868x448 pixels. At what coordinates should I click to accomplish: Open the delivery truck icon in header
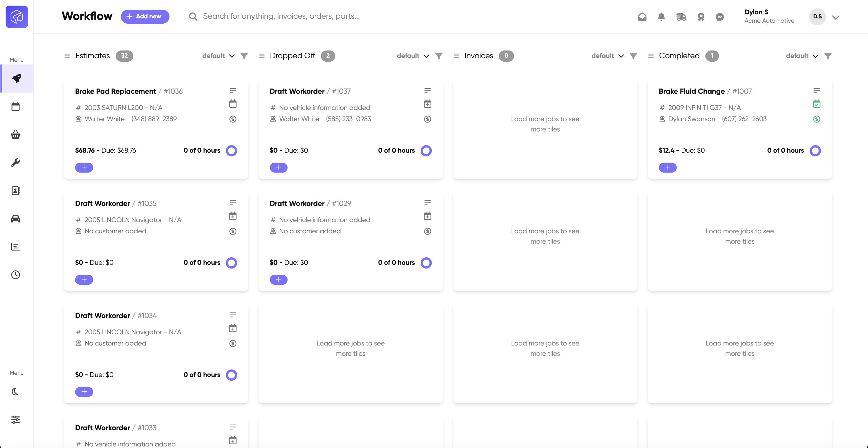(681, 17)
